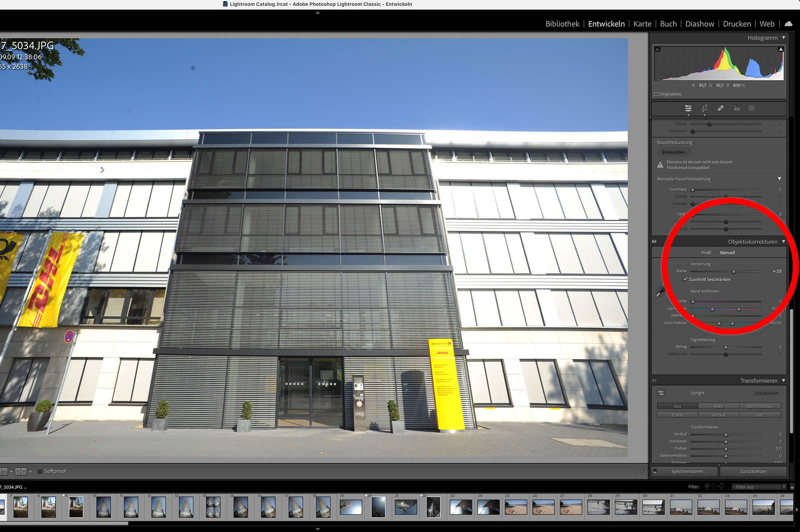Click the Verzerrung Stärke slider handle
The width and height of the screenshot is (800, 532).
[734, 271]
